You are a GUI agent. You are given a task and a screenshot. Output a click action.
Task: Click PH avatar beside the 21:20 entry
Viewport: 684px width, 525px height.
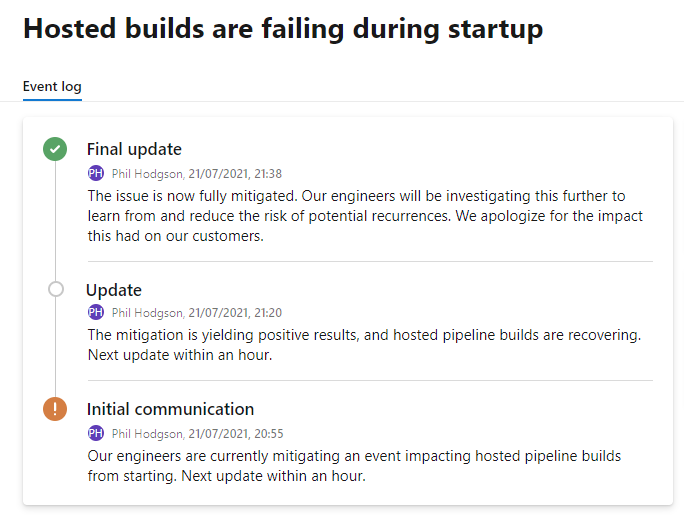coord(96,312)
